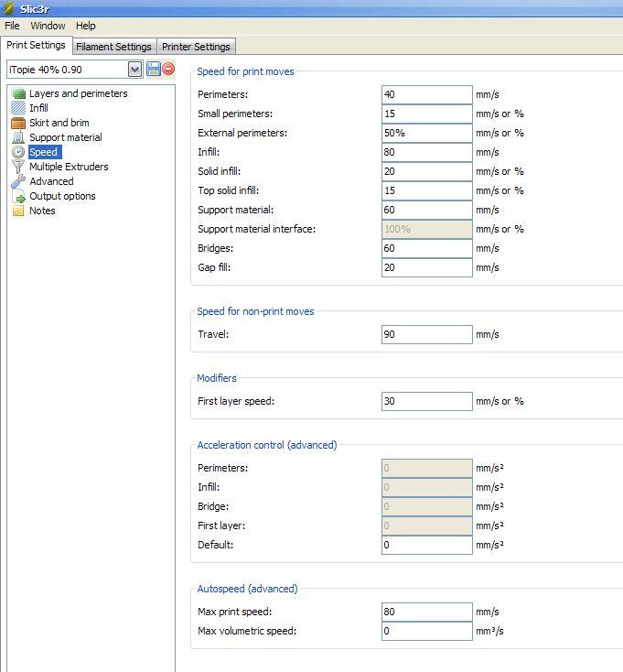The height and width of the screenshot is (672, 623).
Task: Click the Advanced wrench icon
Action: click(18, 181)
